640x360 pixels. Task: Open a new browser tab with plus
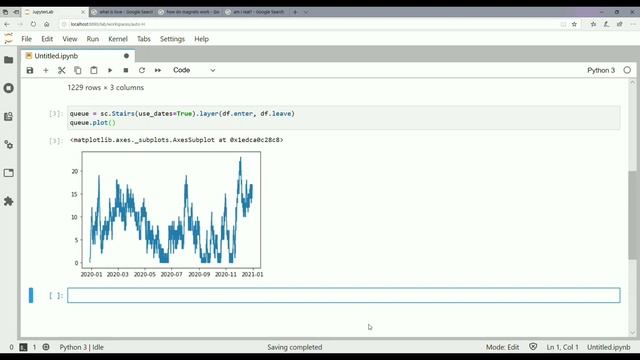click(295, 12)
